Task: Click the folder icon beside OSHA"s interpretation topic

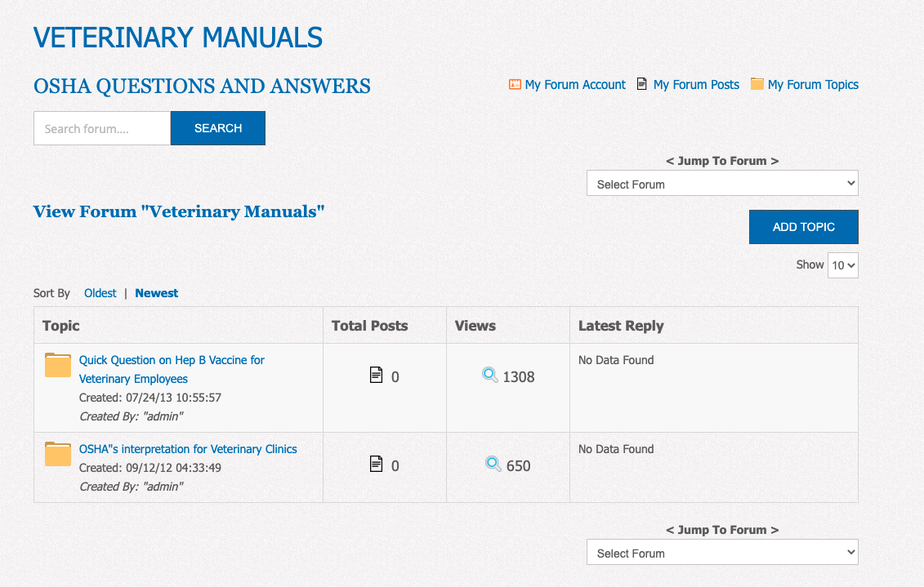Action: [58, 454]
